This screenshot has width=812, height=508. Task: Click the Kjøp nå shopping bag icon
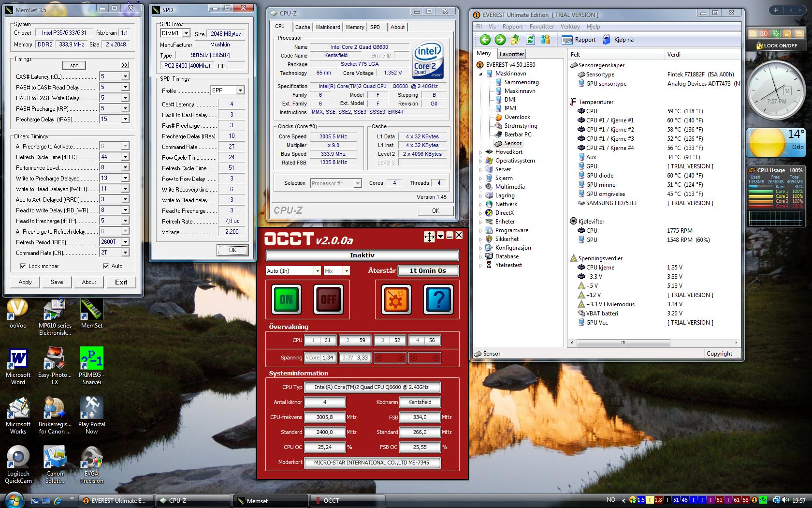[618, 40]
